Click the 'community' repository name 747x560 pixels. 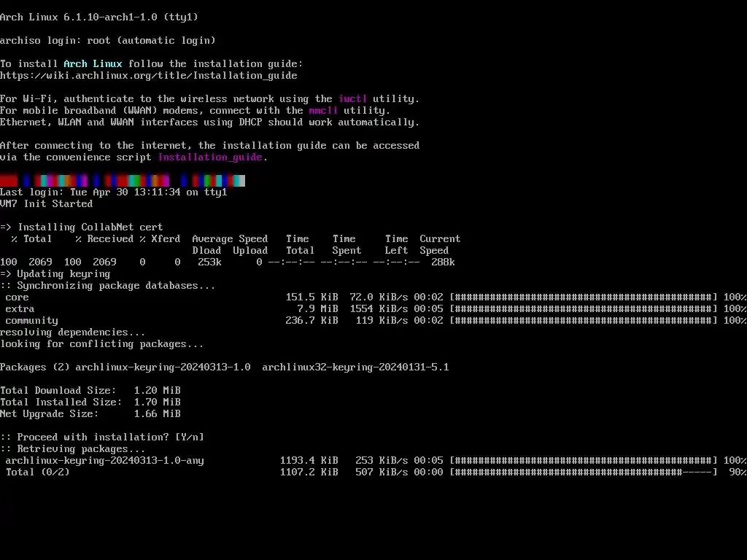click(31, 321)
